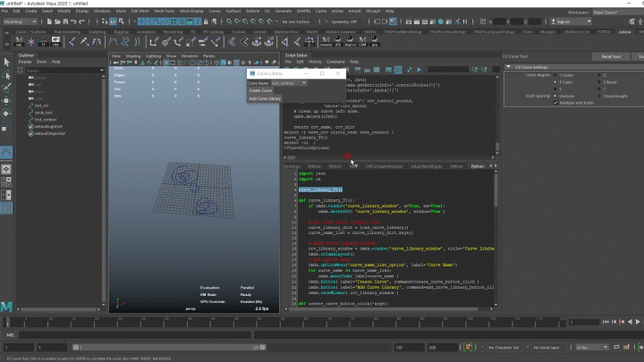
Task: Open the No Anim Layer dropdown
Action: click(x=549, y=347)
